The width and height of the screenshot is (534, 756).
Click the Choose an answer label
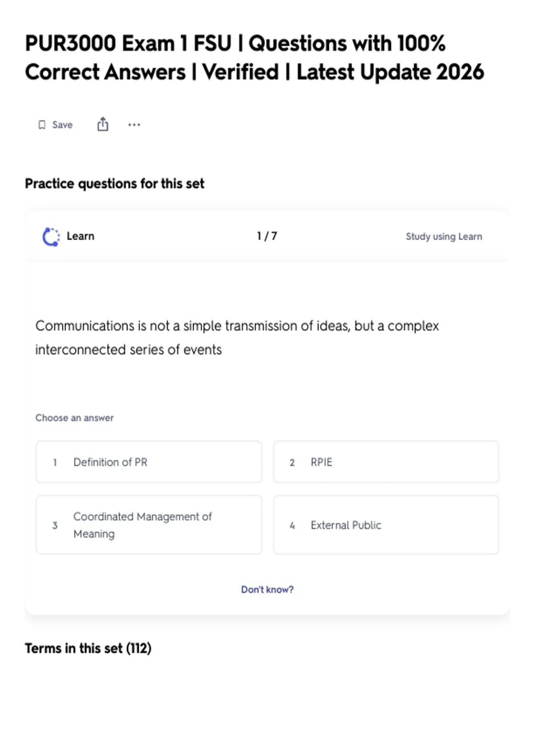pos(75,418)
